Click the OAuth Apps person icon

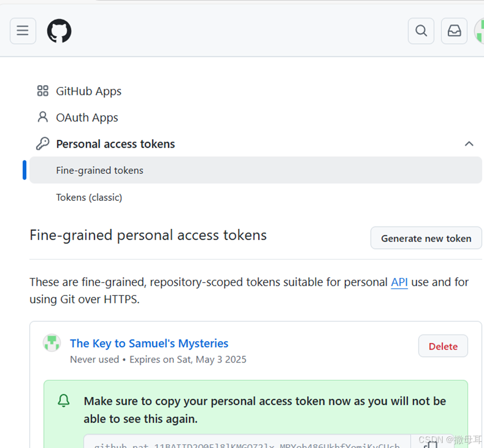[x=43, y=117]
